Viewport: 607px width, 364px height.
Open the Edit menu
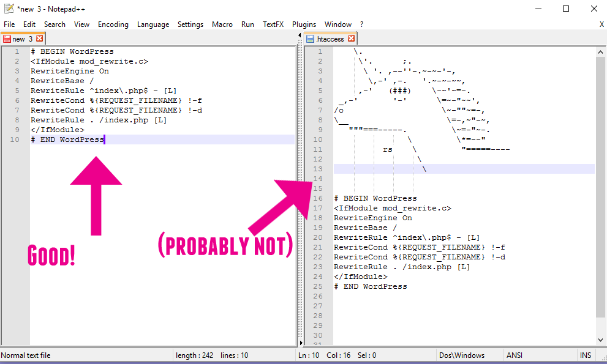tap(29, 24)
